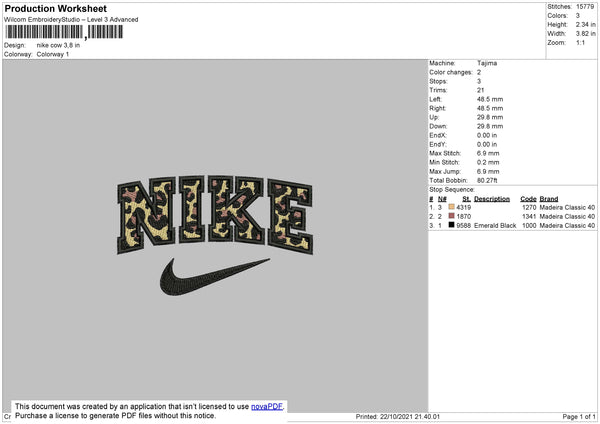The height and width of the screenshot is (424, 600).
Task: Click the 'Emerald Black' description text
Action: pos(495,226)
